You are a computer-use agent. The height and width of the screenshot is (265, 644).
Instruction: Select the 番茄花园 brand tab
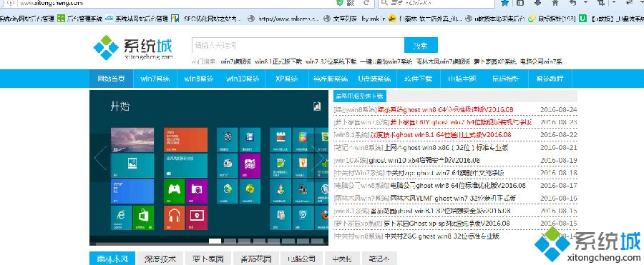256,259
